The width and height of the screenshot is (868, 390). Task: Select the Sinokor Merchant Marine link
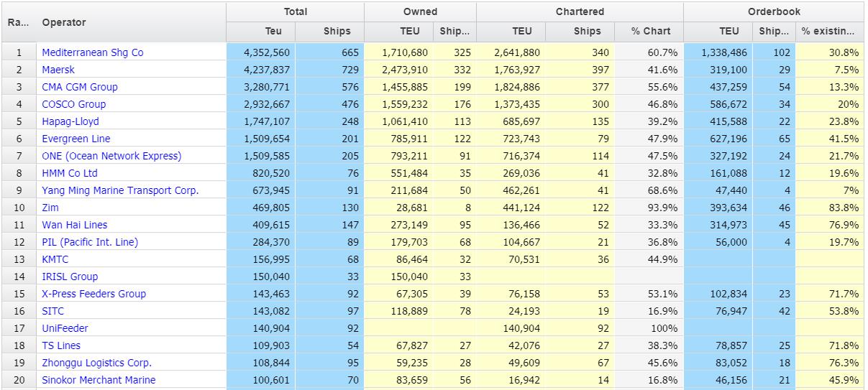click(x=99, y=380)
